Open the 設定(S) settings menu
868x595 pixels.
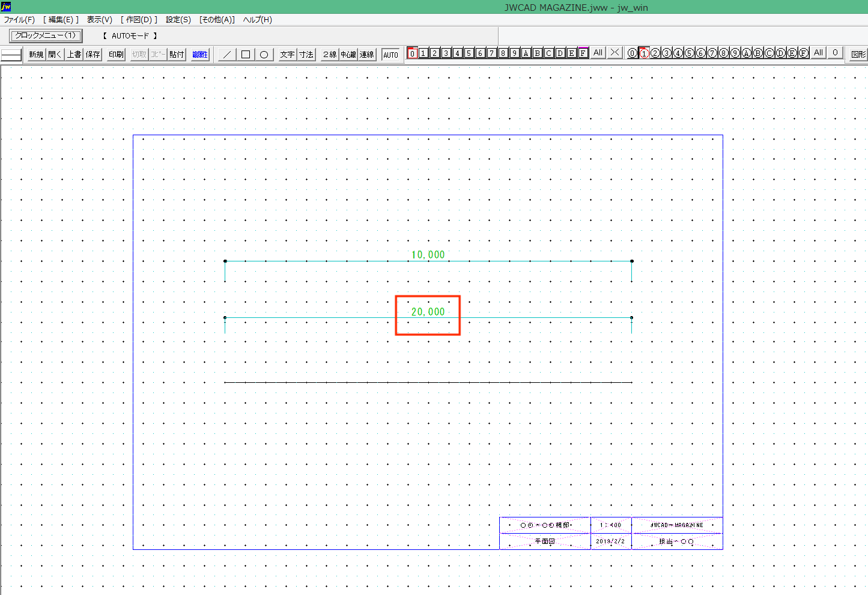[178, 20]
